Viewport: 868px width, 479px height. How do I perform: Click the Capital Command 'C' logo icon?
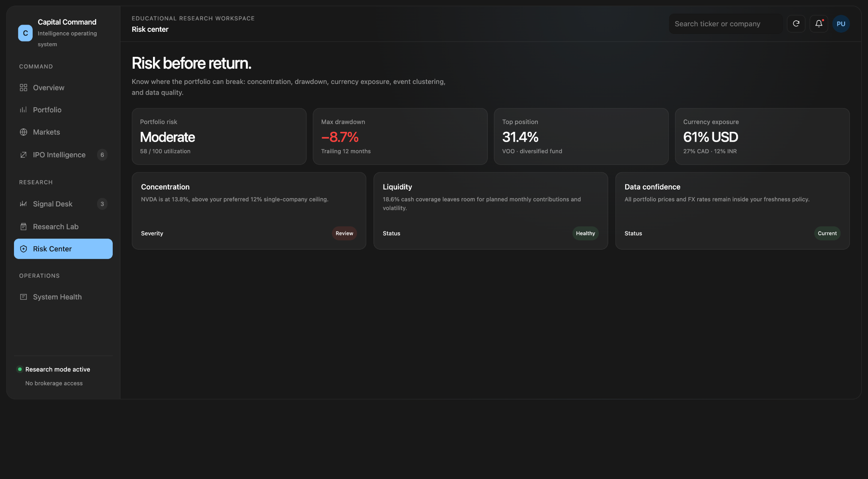25,33
